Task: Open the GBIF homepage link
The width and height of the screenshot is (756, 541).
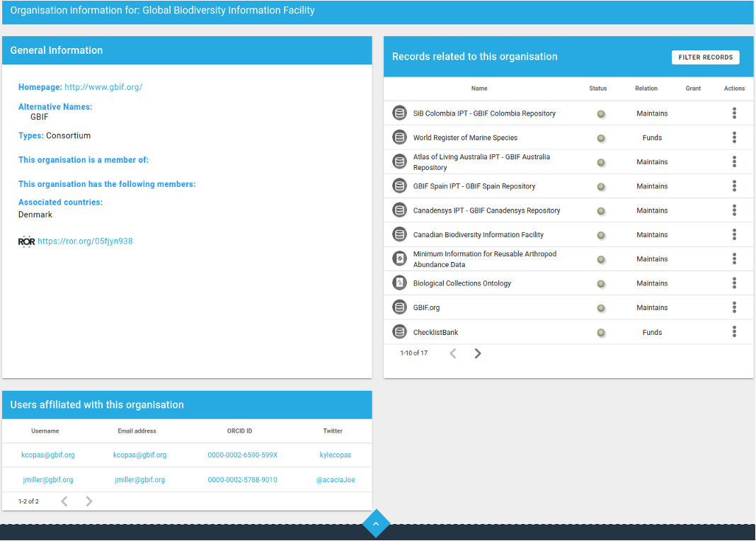Action: pyautogui.click(x=103, y=87)
